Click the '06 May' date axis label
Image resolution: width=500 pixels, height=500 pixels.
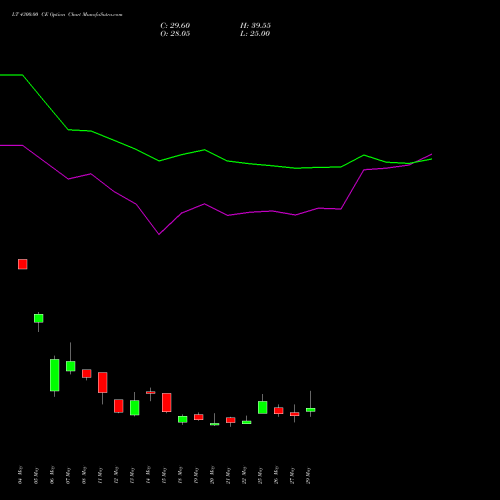(52, 475)
